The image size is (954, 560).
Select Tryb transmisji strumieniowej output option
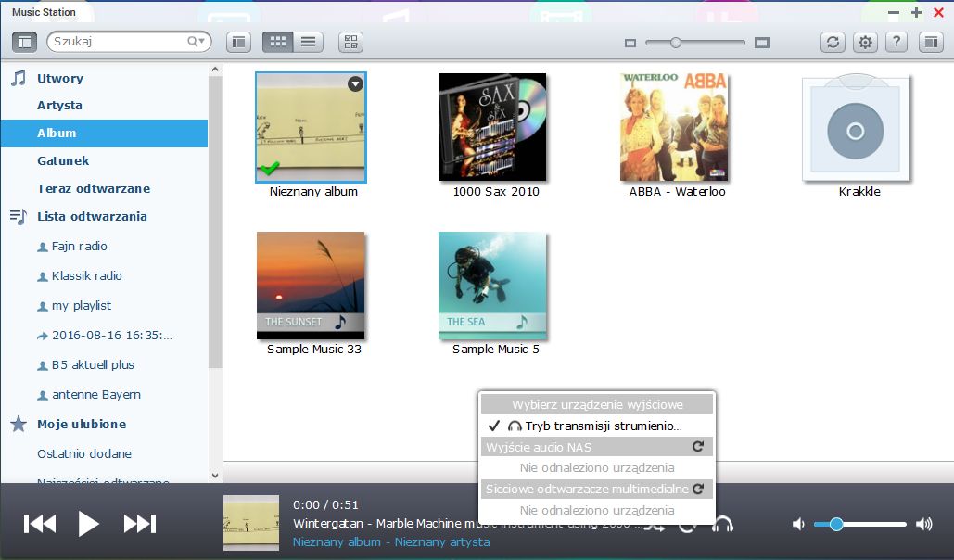coord(597,426)
